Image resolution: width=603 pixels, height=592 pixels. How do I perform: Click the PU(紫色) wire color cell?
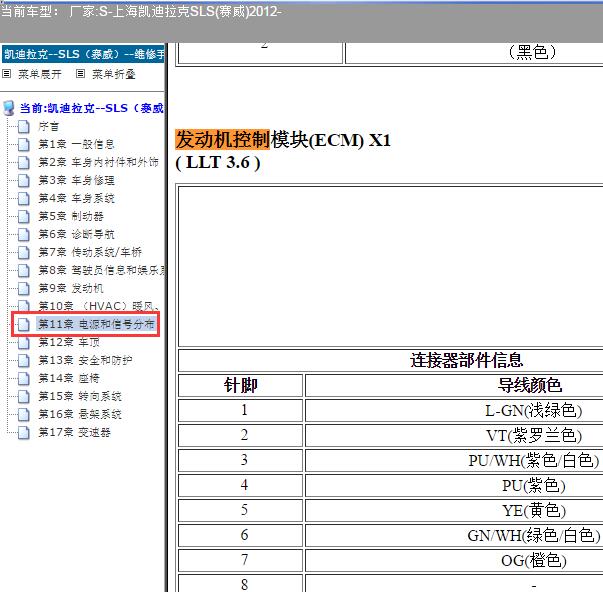coord(534,485)
